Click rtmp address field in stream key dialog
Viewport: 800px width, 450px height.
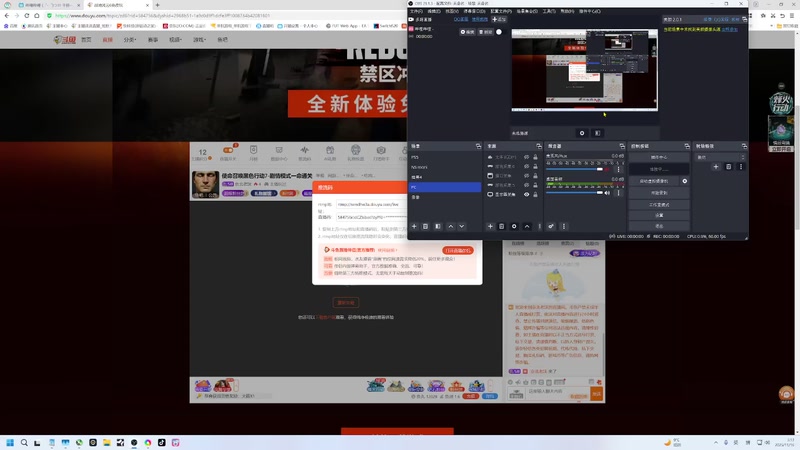(x=371, y=204)
